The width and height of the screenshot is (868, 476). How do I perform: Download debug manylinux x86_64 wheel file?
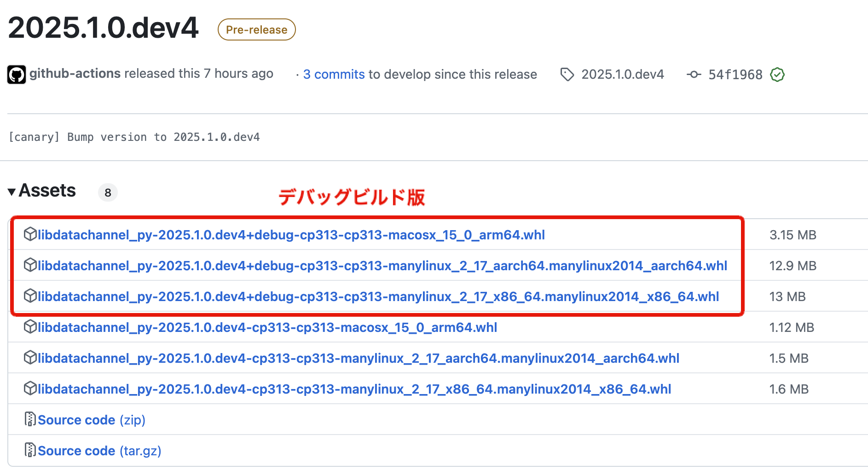click(378, 296)
